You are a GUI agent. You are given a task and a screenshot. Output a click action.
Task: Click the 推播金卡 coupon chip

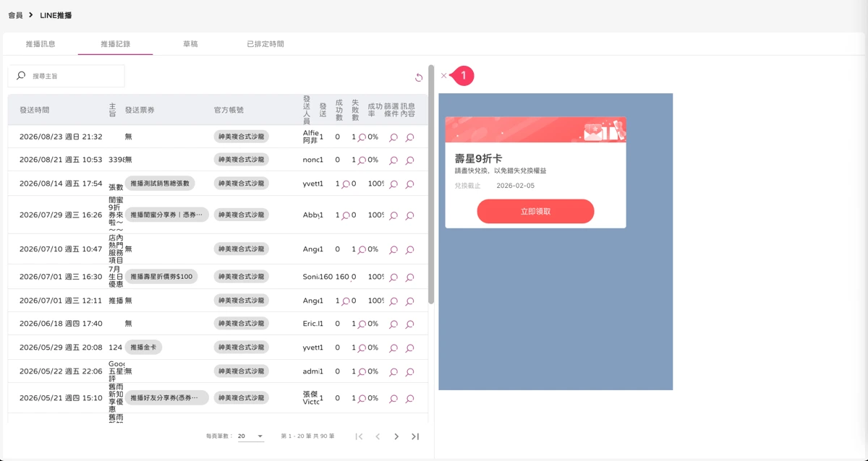click(x=143, y=348)
